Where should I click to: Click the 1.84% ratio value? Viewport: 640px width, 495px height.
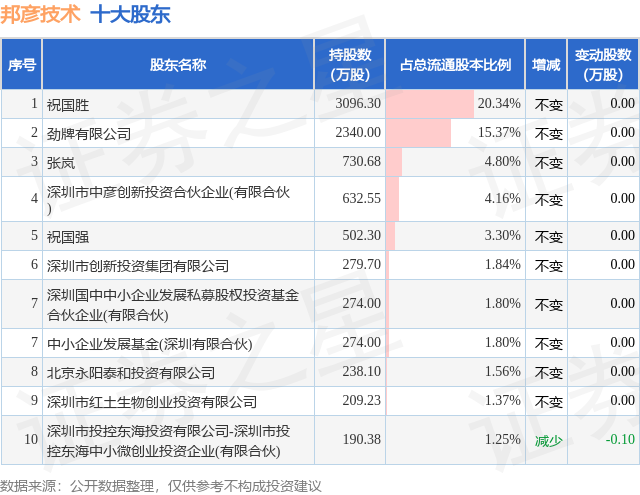[x=502, y=264]
